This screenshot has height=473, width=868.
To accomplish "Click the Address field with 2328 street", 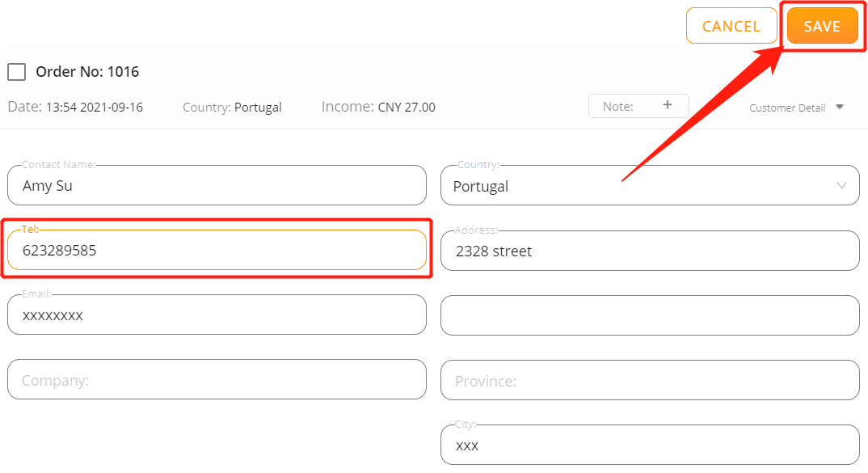I will pos(650,251).
